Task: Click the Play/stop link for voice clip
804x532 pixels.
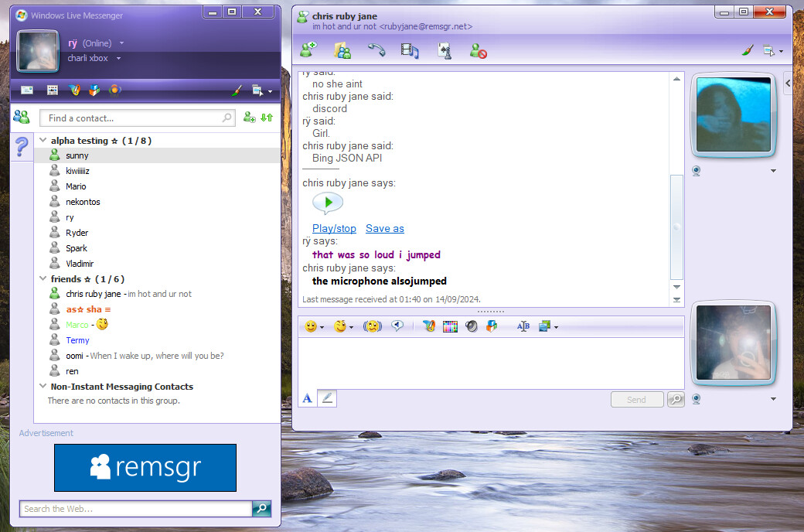Action: coord(334,228)
